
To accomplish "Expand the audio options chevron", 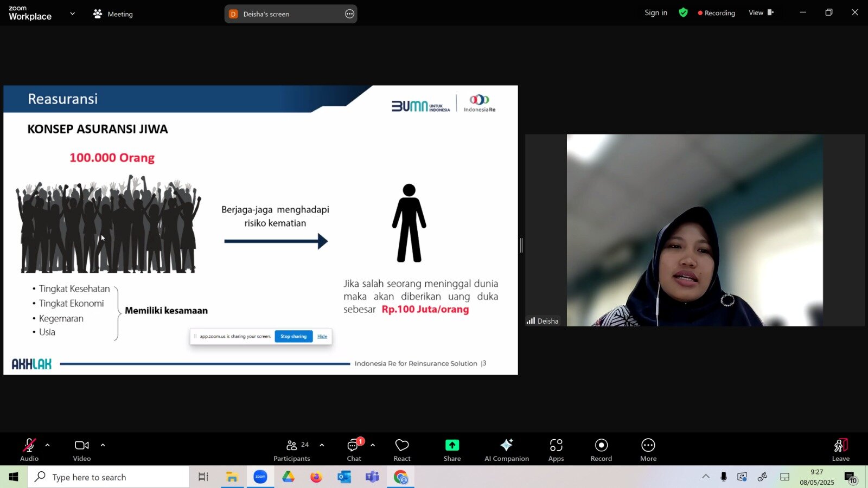I will point(48,445).
